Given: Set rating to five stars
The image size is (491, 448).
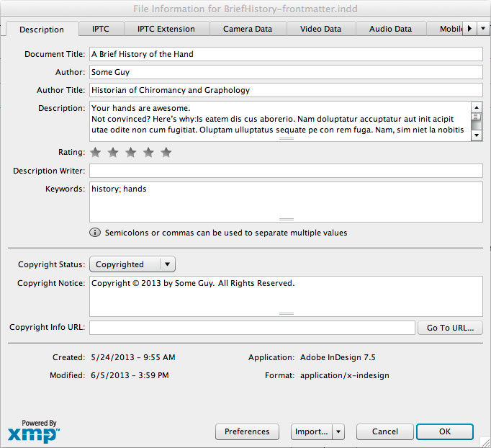Looking at the screenshot, I should (166, 152).
